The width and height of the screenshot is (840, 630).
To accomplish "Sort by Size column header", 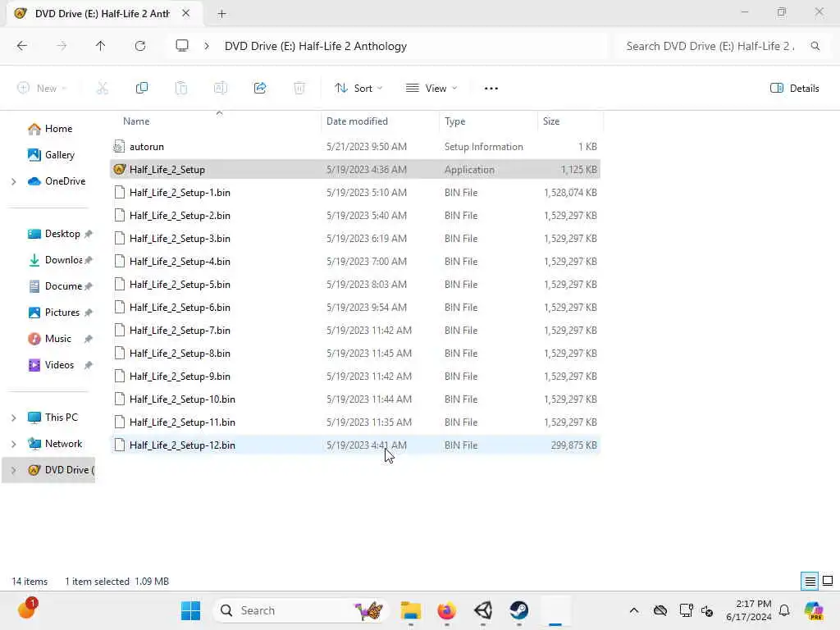I will tap(550, 121).
